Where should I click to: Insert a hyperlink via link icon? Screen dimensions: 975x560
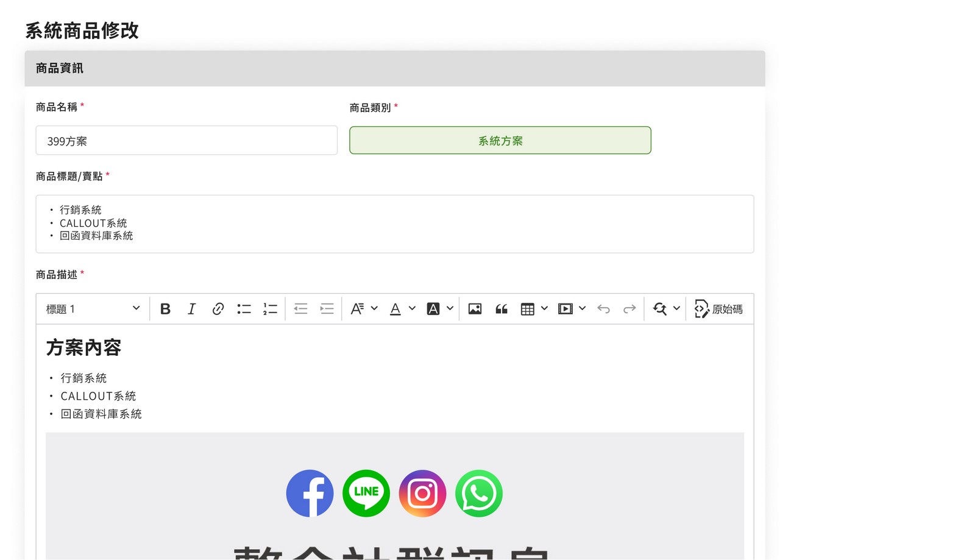tap(218, 309)
